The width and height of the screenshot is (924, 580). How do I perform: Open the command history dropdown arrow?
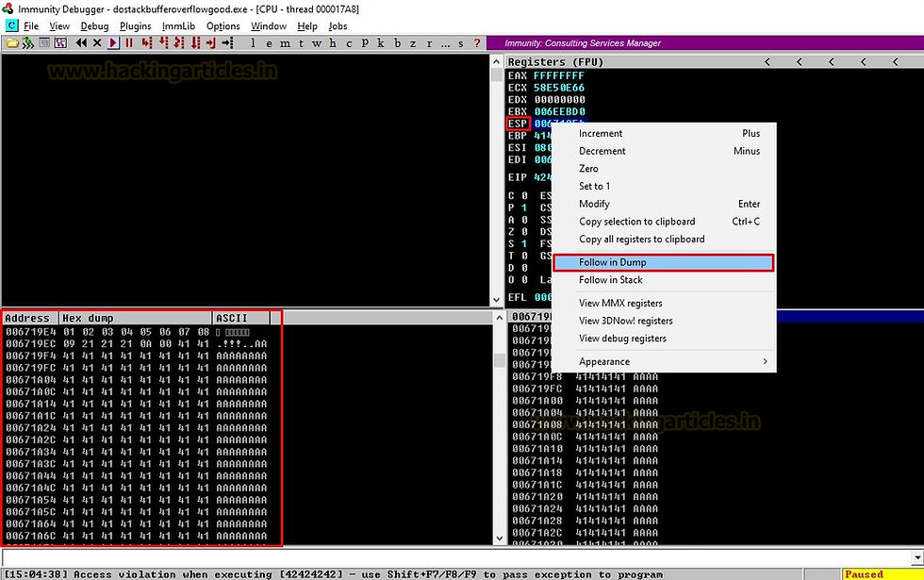pos(916,557)
